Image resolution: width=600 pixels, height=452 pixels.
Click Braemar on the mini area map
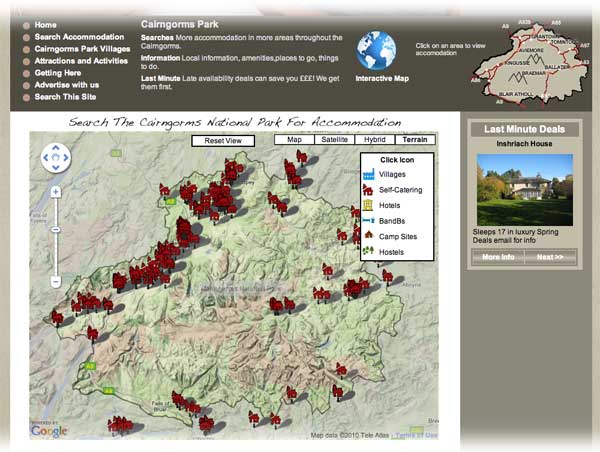pos(533,73)
